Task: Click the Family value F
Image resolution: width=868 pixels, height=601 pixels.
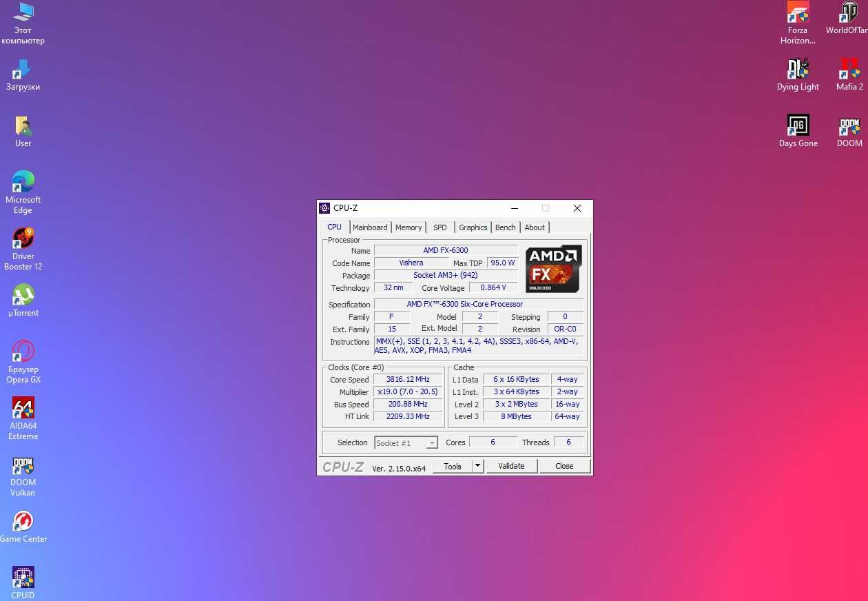Action: point(392,316)
